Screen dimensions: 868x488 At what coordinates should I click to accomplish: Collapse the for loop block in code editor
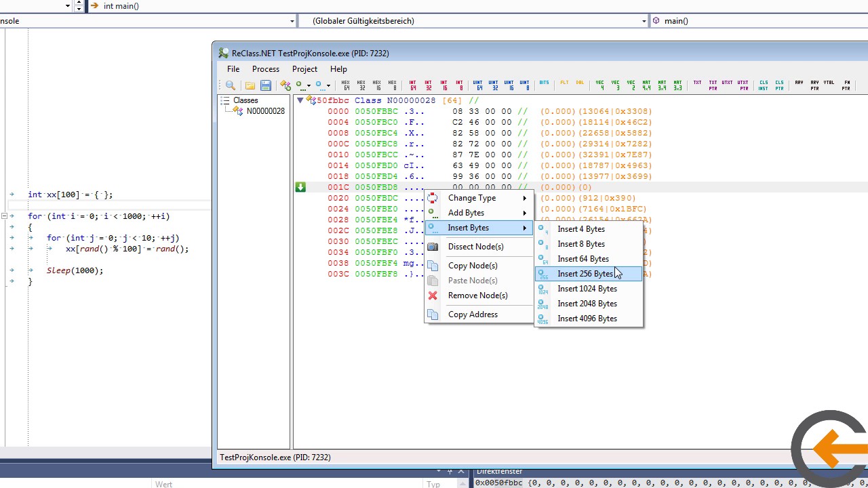click(x=4, y=216)
